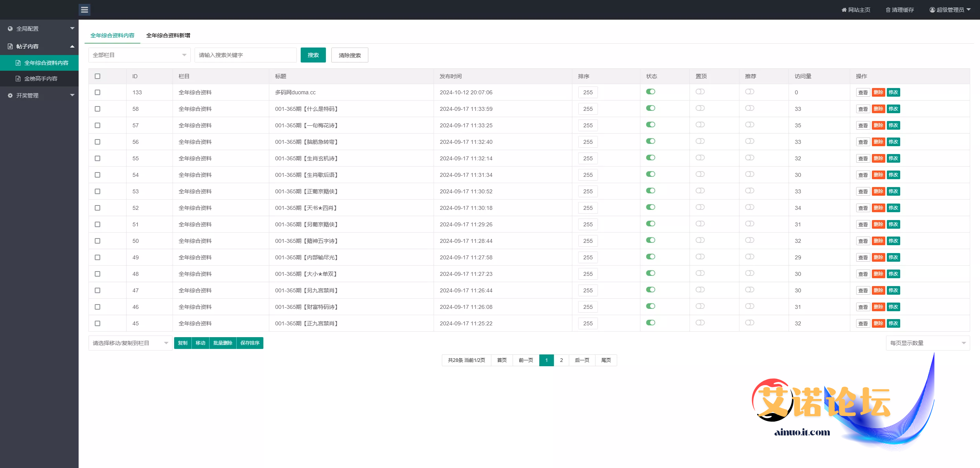
Task: Click the 尾页 pagination button
Action: [x=606, y=360]
